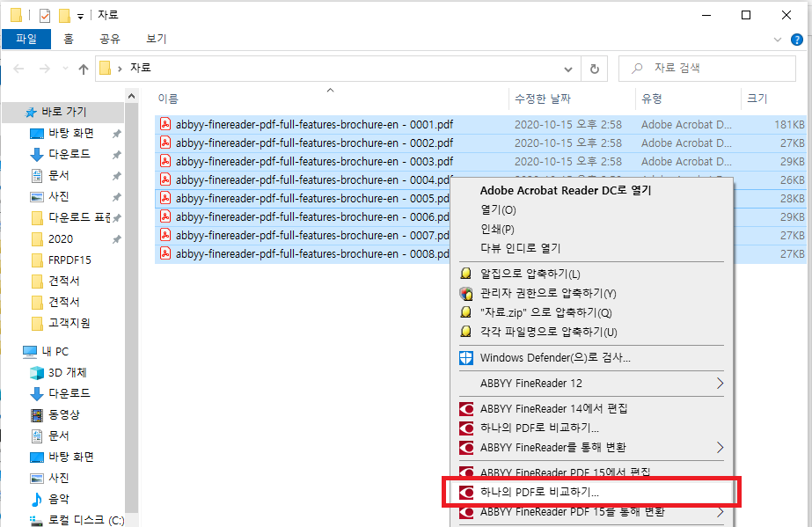Select file brochure-en - 0002.pdf

point(480,143)
